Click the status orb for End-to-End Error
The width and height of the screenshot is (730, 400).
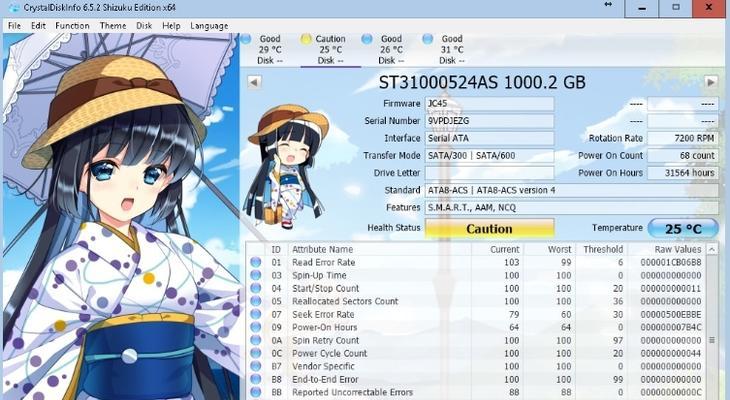(256, 380)
